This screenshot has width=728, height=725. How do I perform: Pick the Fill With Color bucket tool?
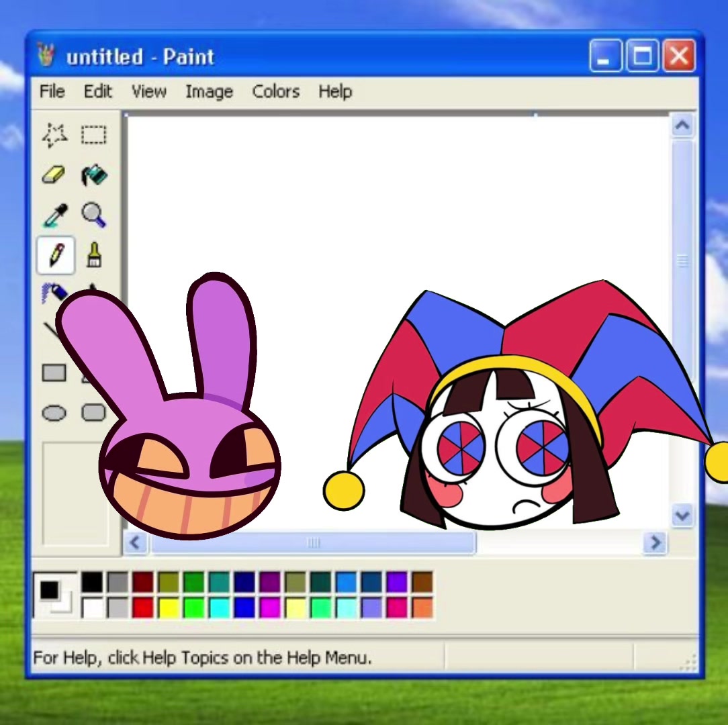[x=94, y=175]
